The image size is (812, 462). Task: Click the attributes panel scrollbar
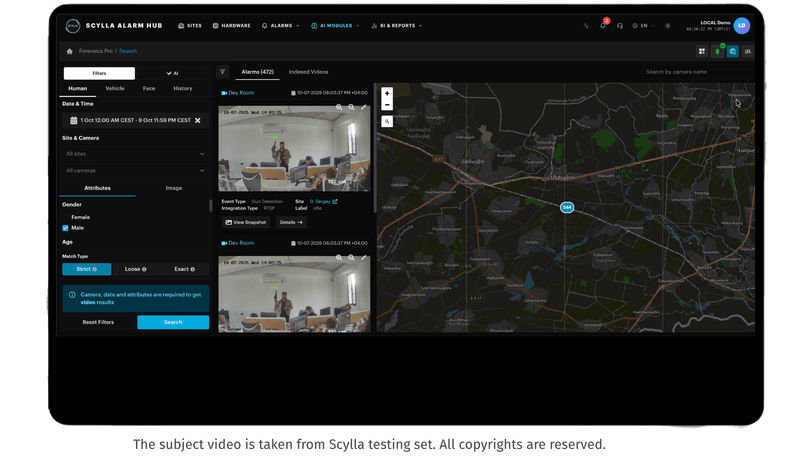[210, 206]
